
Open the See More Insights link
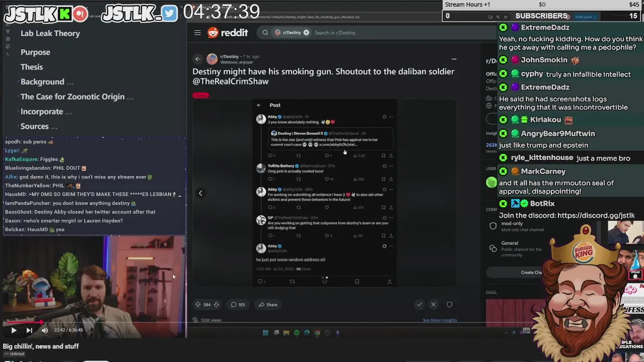(x=440, y=320)
